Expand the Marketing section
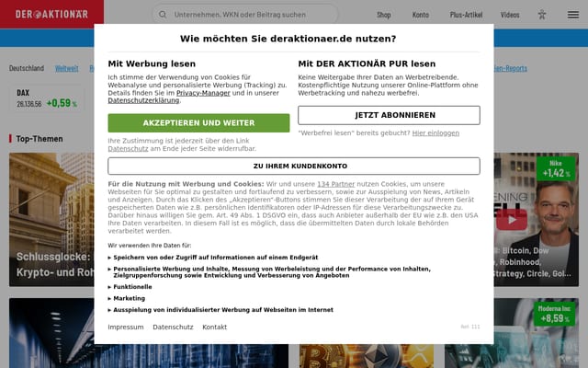588x368 pixels. pyautogui.click(x=127, y=298)
